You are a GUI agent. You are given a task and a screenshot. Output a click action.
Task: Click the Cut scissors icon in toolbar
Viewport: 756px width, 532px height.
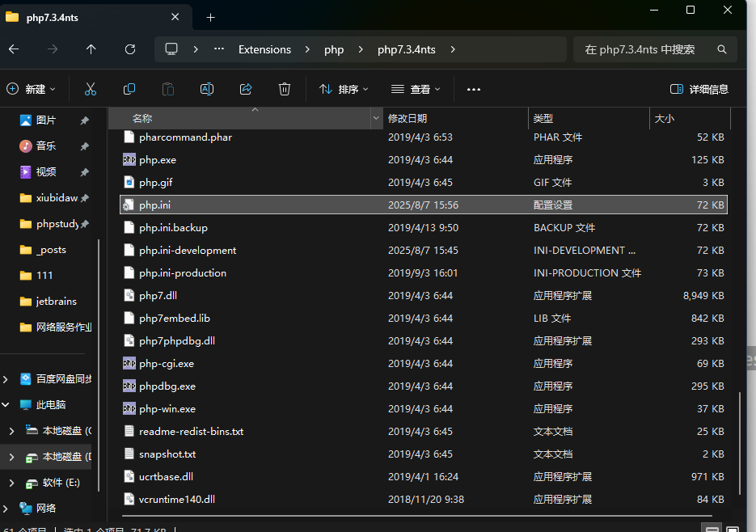point(91,89)
